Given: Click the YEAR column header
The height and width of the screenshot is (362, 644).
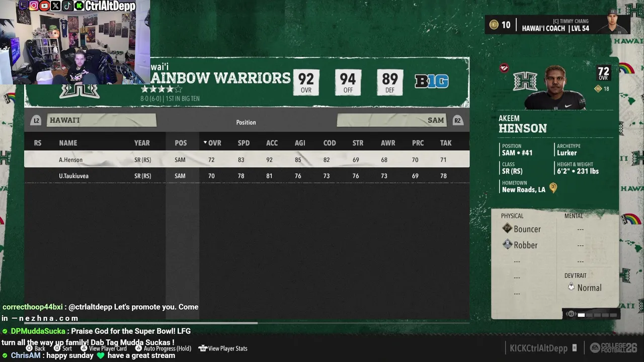Looking at the screenshot, I should [142, 143].
